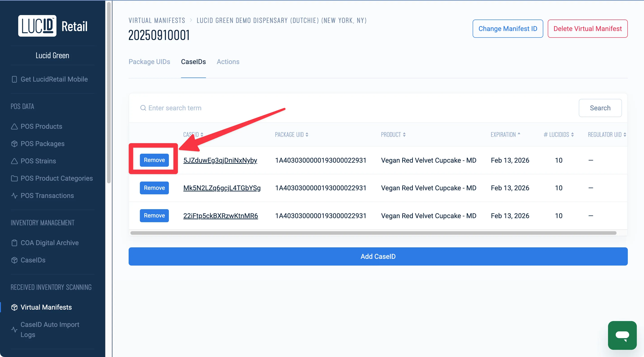Click the POS Strains triangle icon
The height and width of the screenshot is (357, 644).
14,161
